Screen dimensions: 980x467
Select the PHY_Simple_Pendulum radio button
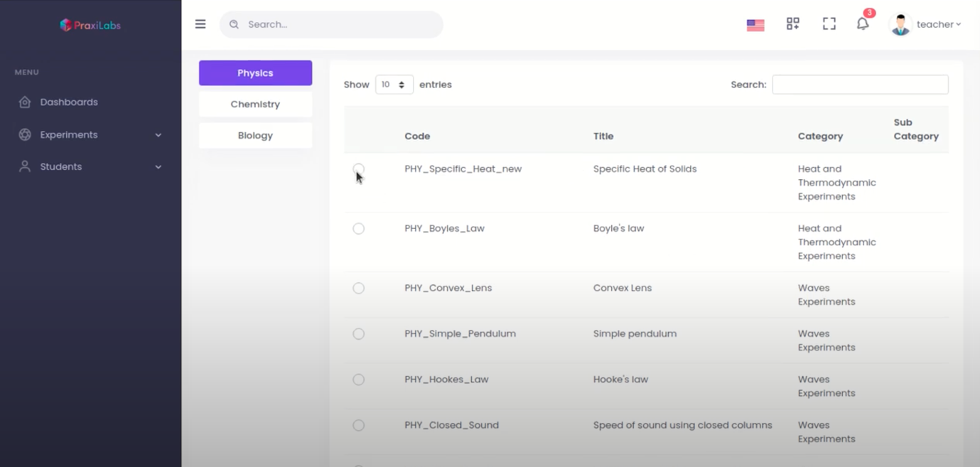(x=358, y=334)
